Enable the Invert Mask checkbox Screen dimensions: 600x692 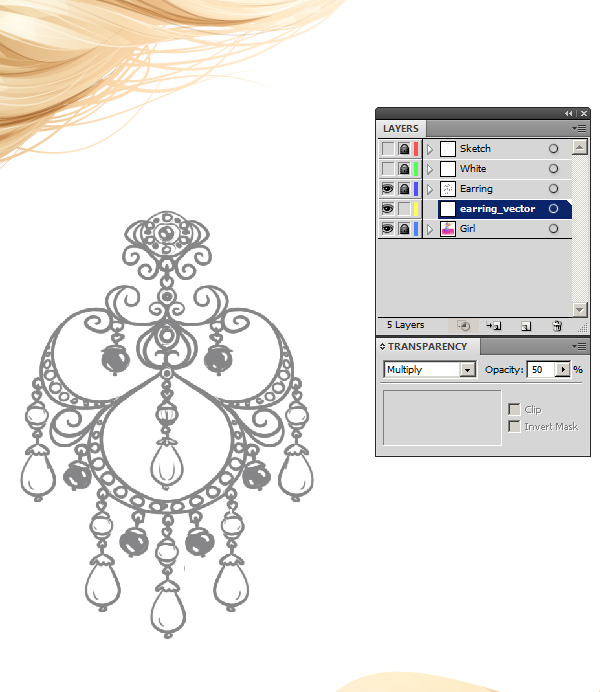(x=514, y=427)
